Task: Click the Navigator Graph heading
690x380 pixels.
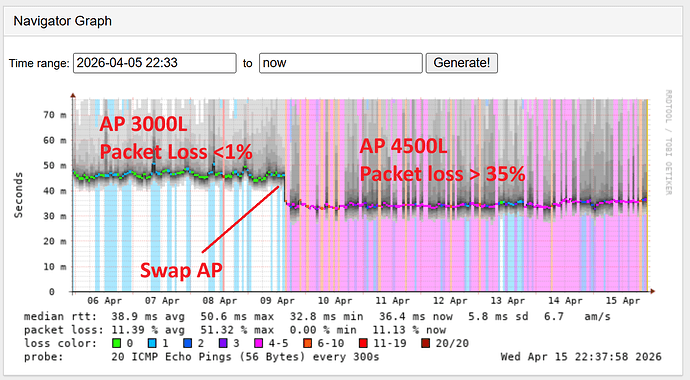Action: point(62,21)
